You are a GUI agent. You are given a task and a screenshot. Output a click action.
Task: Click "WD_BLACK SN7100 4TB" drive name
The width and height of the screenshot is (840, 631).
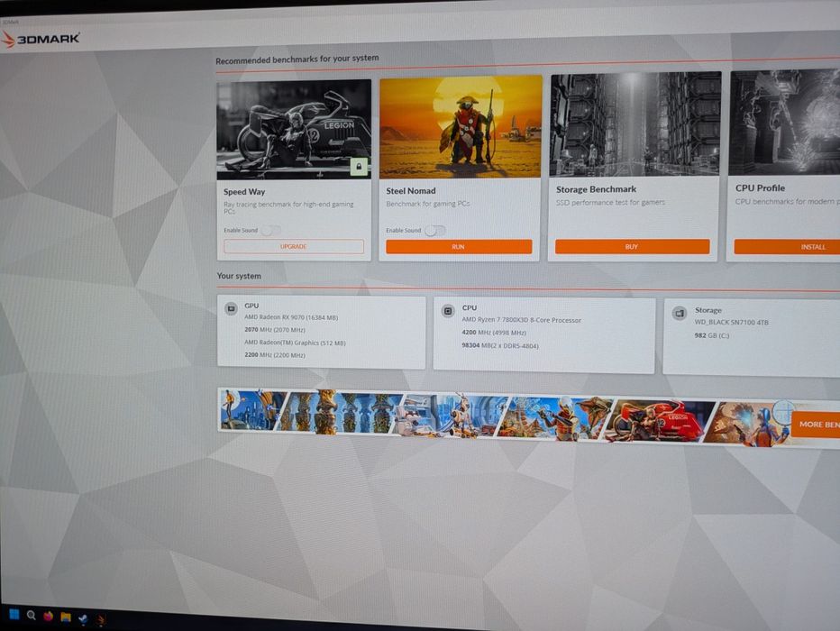(x=732, y=323)
